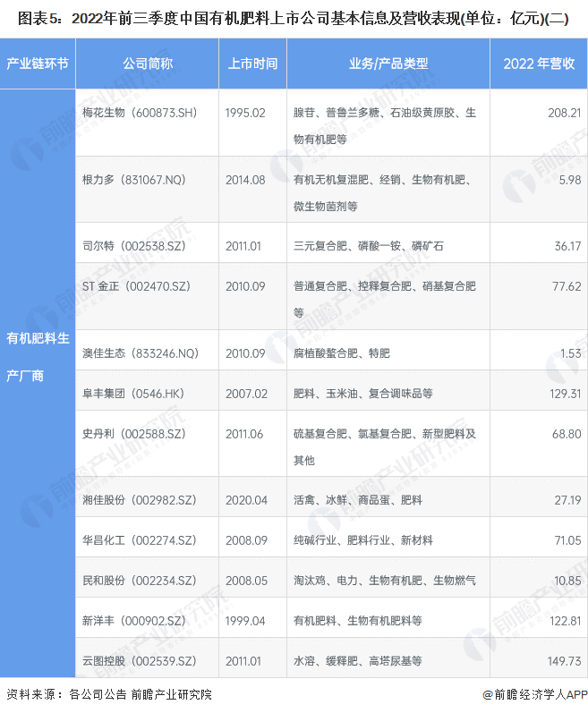Click product text 有机肥料、生物有机肥料等
Viewport: 588px width, 713px height.
tap(358, 621)
